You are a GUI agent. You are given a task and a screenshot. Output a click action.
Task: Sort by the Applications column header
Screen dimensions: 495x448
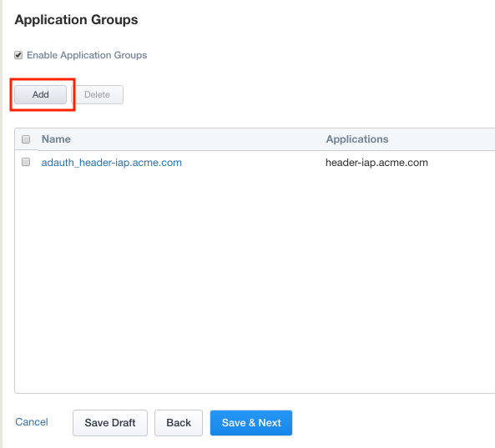357,139
